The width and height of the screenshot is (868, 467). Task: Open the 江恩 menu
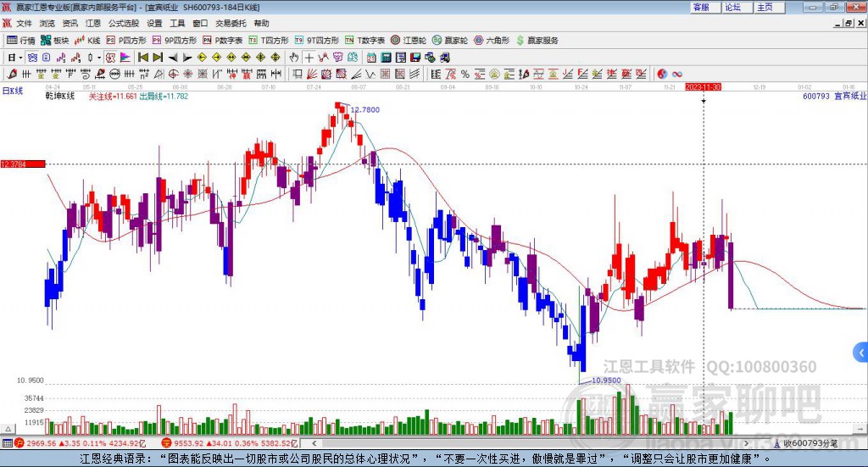point(93,23)
